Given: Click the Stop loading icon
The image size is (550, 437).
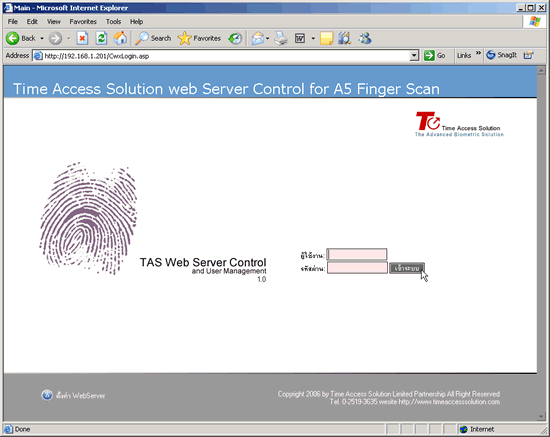Looking at the screenshot, I should tap(82, 38).
